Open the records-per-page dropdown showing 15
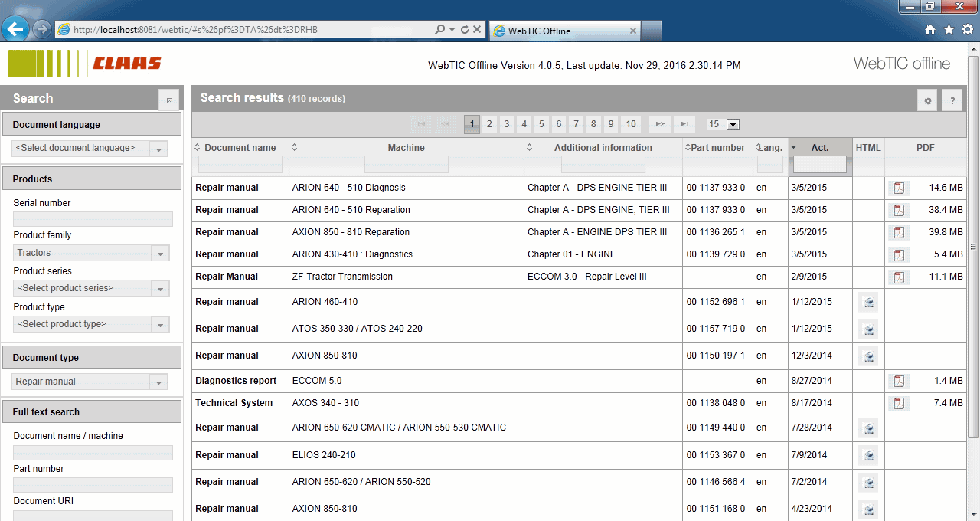Image resolution: width=980 pixels, height=521 pixels. [x=733, y=124]
